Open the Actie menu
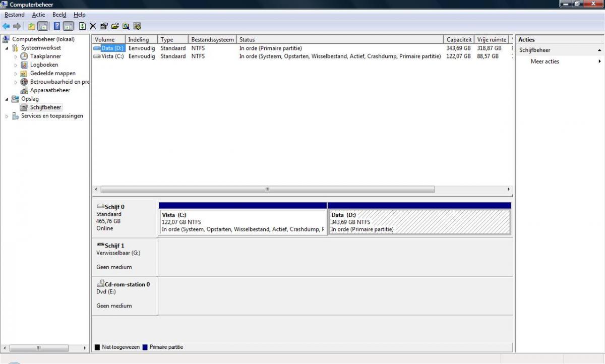Screen dimensions: 605x364 click(x=38, y=15)
